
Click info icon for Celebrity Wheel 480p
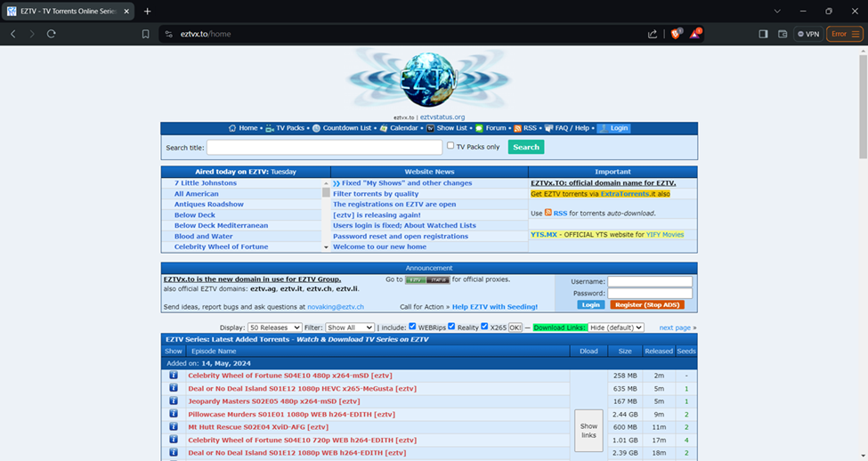click(174, 376)
